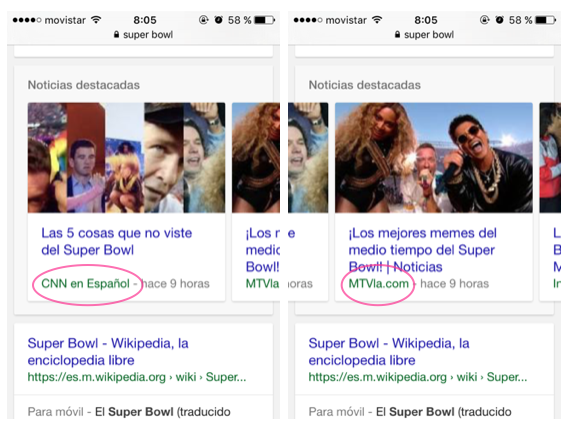The image size is (569, 429).
Task: Tap the right phone's Wi-Fi icon
Action: (x=377, y=20)
